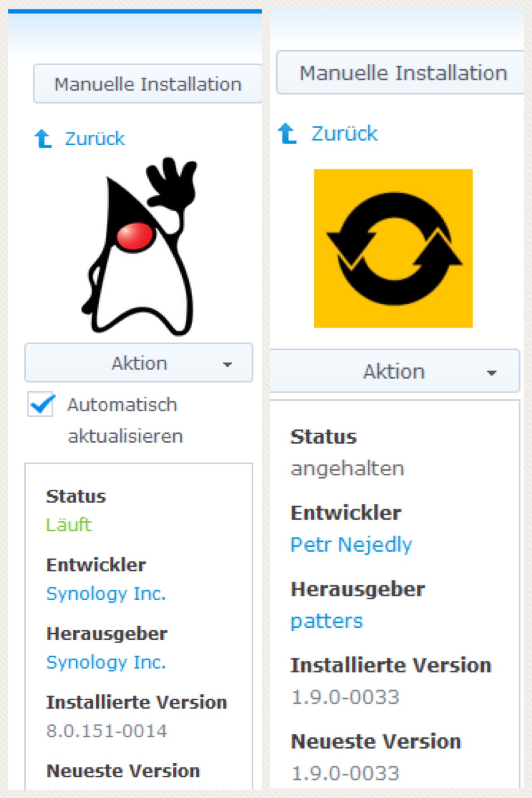This screenshot has height=798, width=532.
Task: Open developer link Petr Nejedly
Action: (351, 545)
